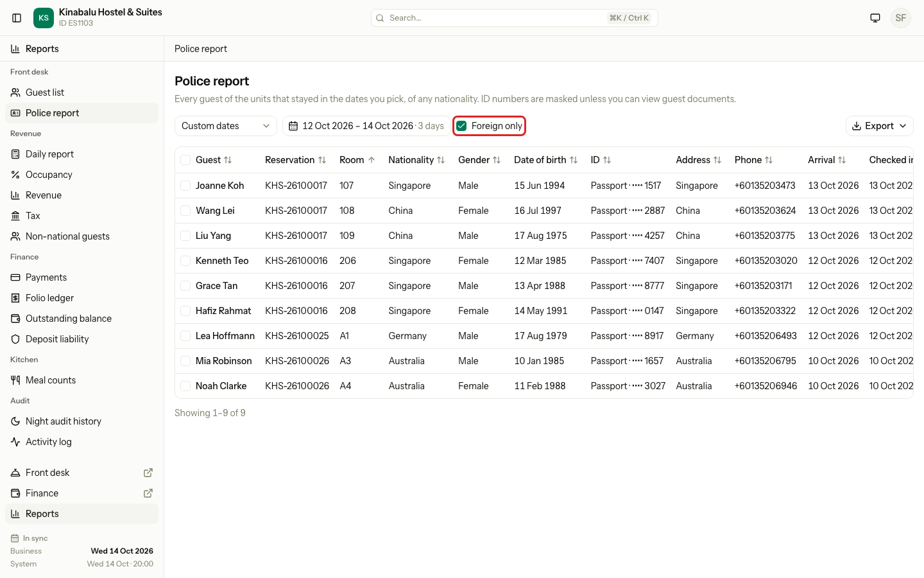This screenshot has width=924, height=578.
Task: Sort by Arrival column header
Action: (826, 160)
